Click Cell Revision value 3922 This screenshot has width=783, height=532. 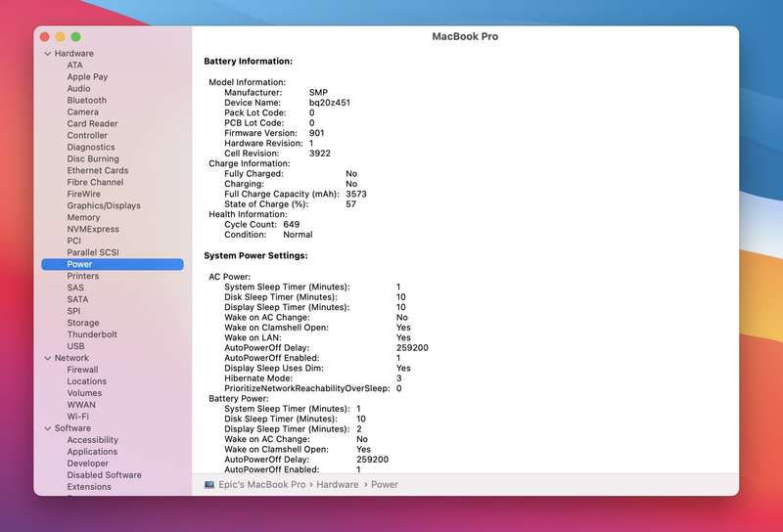pyautogui.click(x=320, y=154)
